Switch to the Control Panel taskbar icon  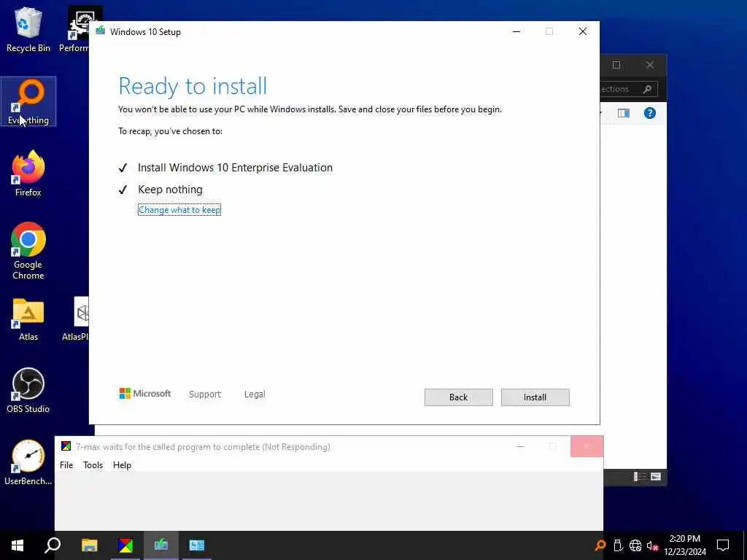point(197,545)
